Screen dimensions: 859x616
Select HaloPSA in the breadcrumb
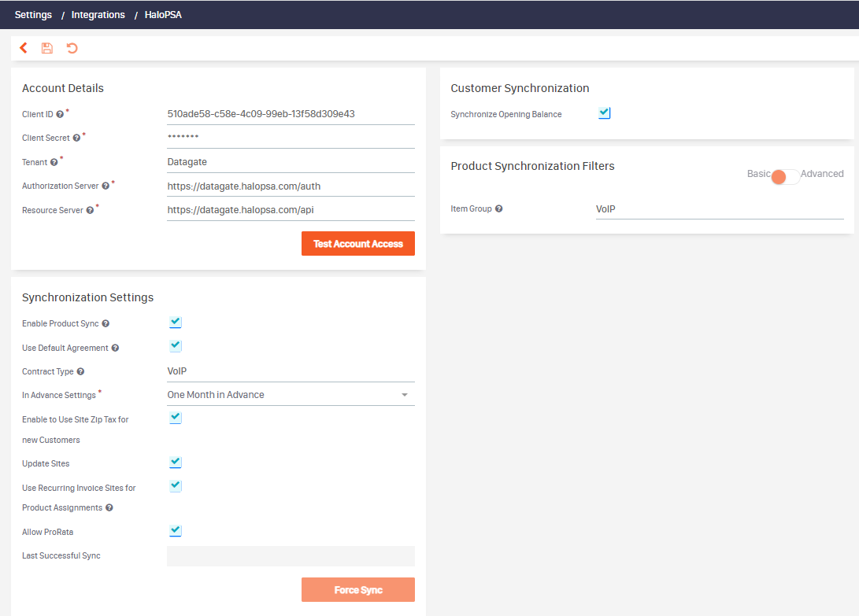(x=163, y=15)
